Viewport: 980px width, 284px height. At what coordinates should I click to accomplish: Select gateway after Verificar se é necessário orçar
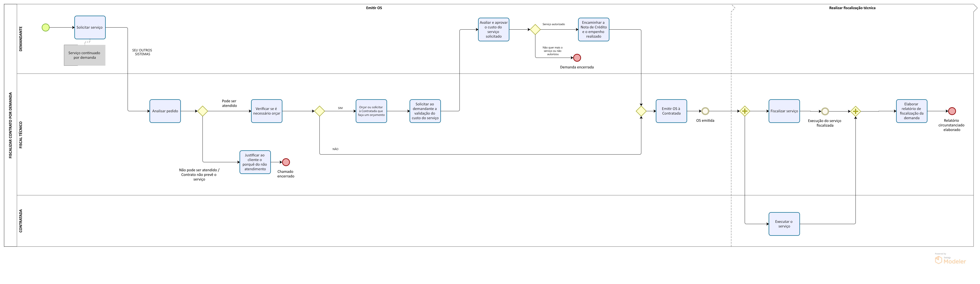(x=320, y=111)
